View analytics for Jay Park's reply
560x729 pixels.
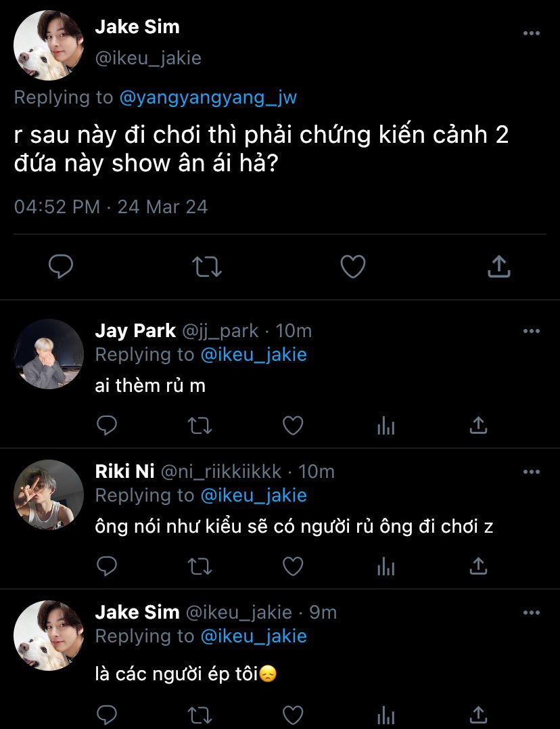[386, 425]
